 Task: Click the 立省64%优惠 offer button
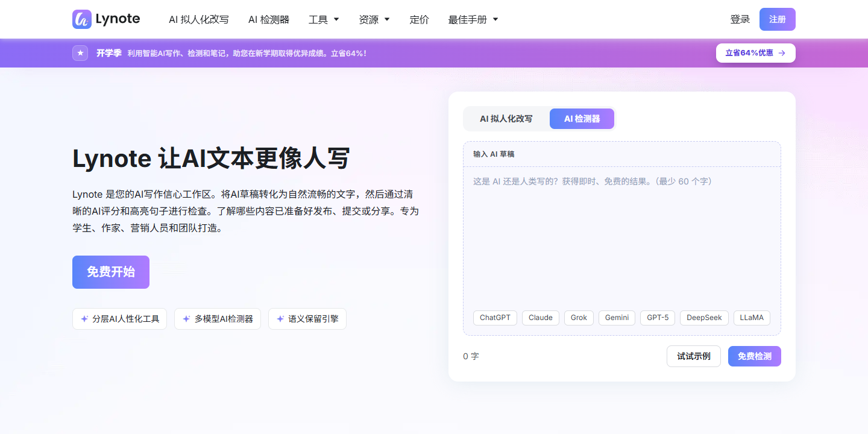pos(756,53)
